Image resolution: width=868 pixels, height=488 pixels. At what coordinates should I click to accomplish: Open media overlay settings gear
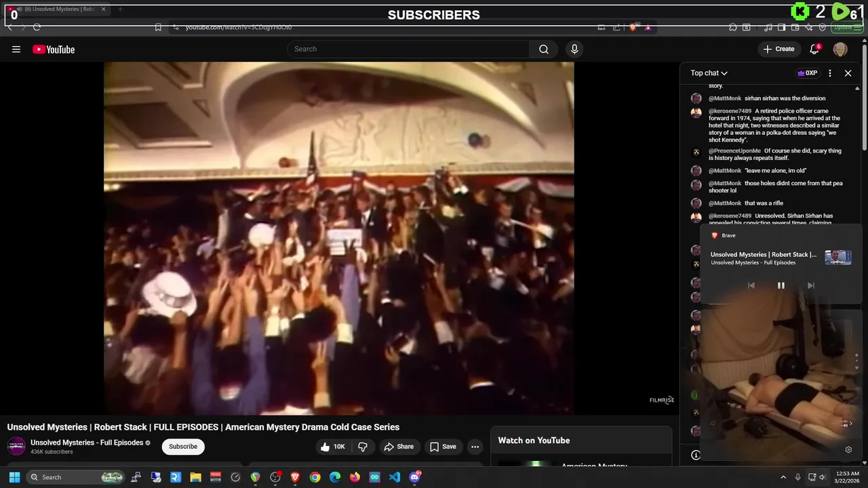tap(848, 449)
